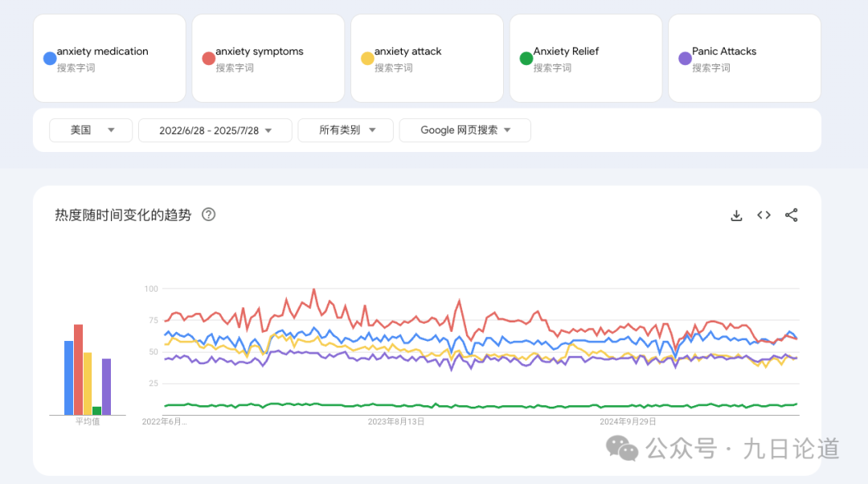Screen dimensions: 868x484
Task: Click the share chart icon
Action: pos(791,215)
